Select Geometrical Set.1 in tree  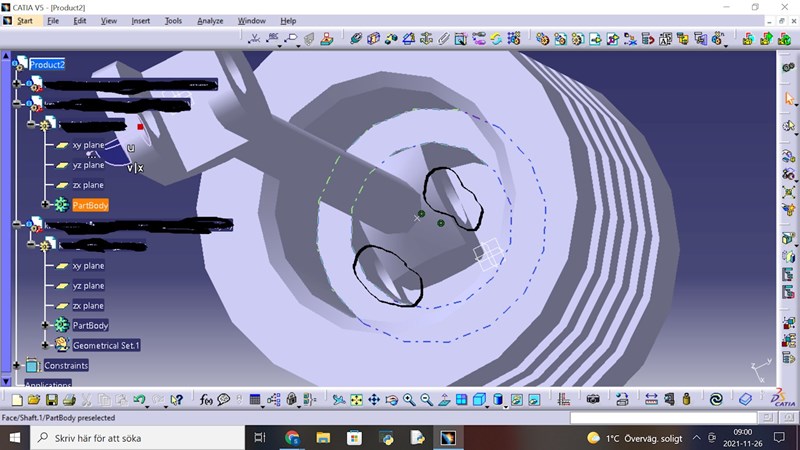pos(106,345)
